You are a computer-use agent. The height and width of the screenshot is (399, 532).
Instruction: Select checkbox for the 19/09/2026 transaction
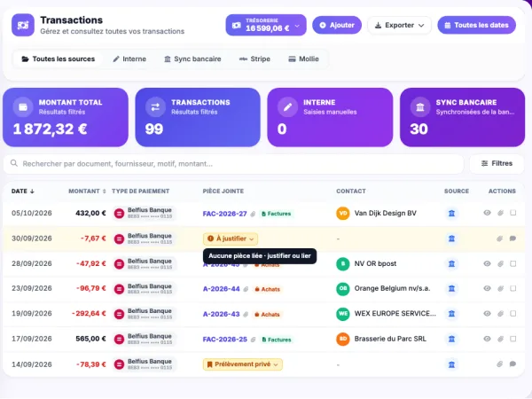click(513, 314)
